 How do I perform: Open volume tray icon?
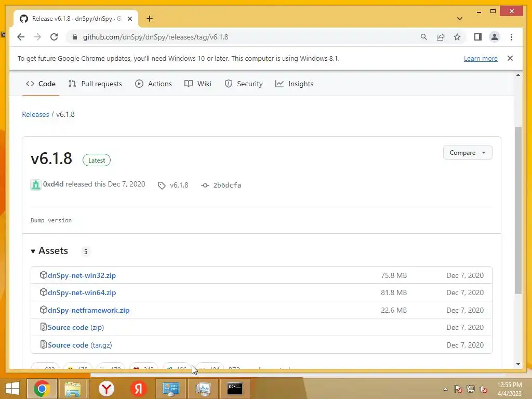(483, 389)
